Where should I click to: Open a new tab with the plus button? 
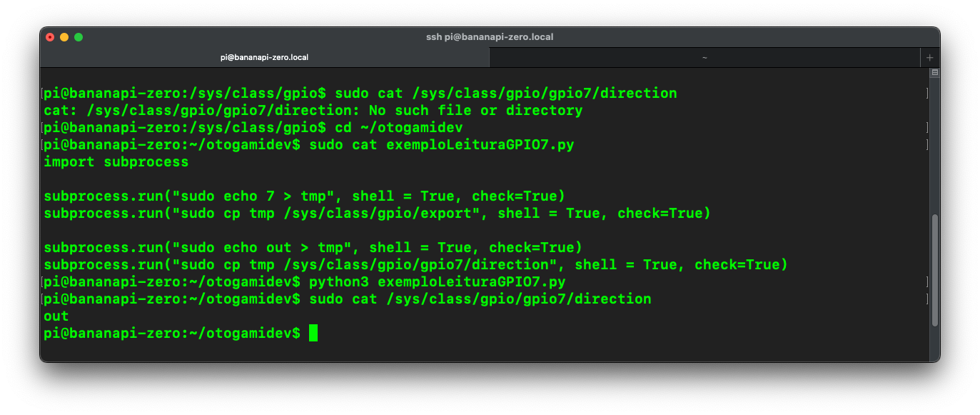(x=929, y=57)
